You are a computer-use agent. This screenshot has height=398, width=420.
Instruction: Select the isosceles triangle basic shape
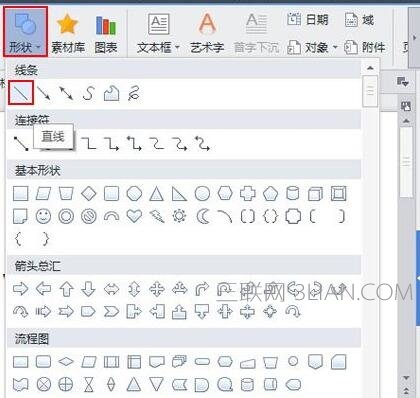(156, 194)
